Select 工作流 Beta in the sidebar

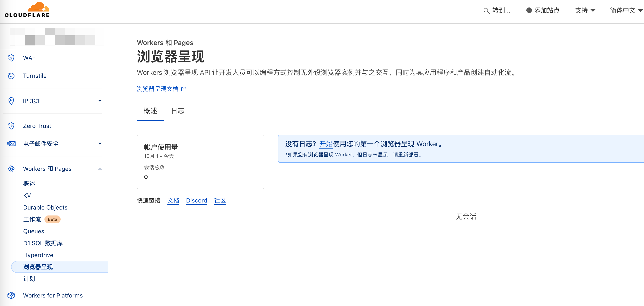(x=32, y=219)
